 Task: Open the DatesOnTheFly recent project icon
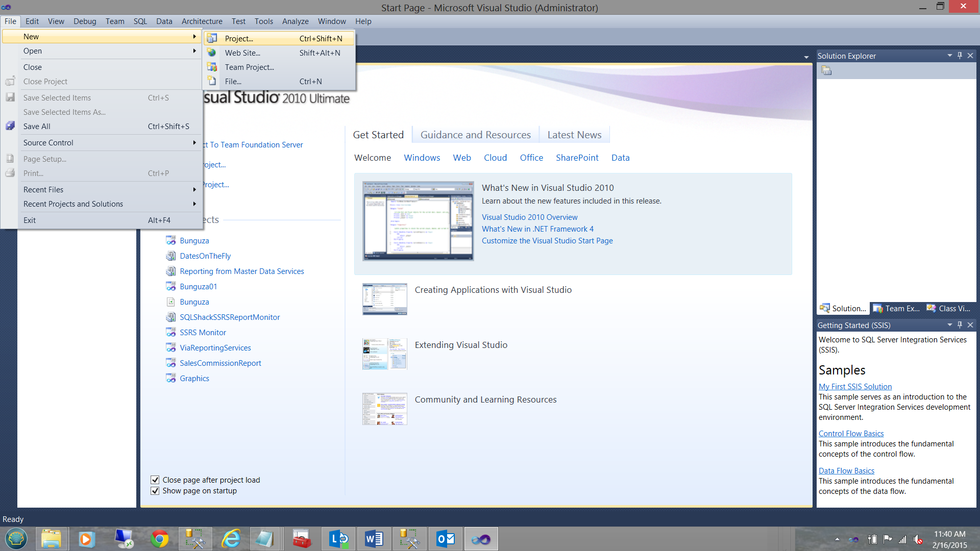pyautogui.click(x=171, y=256)
